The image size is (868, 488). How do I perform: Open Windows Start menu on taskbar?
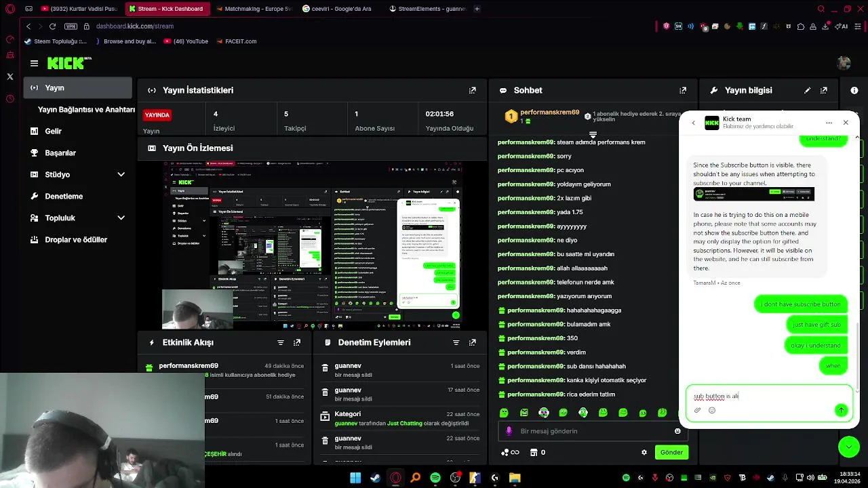(355, 478)
